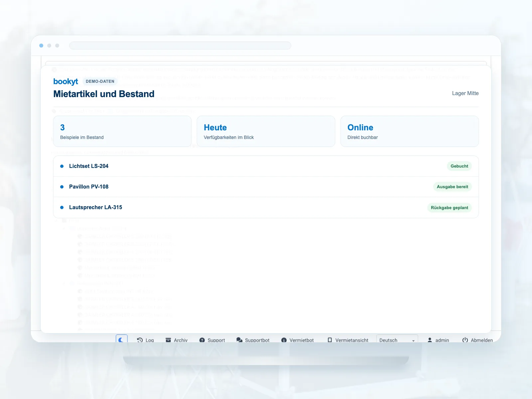The image size is (532, 399).
Task: Toggle dark mode with the moon icon
Action: 122,339
